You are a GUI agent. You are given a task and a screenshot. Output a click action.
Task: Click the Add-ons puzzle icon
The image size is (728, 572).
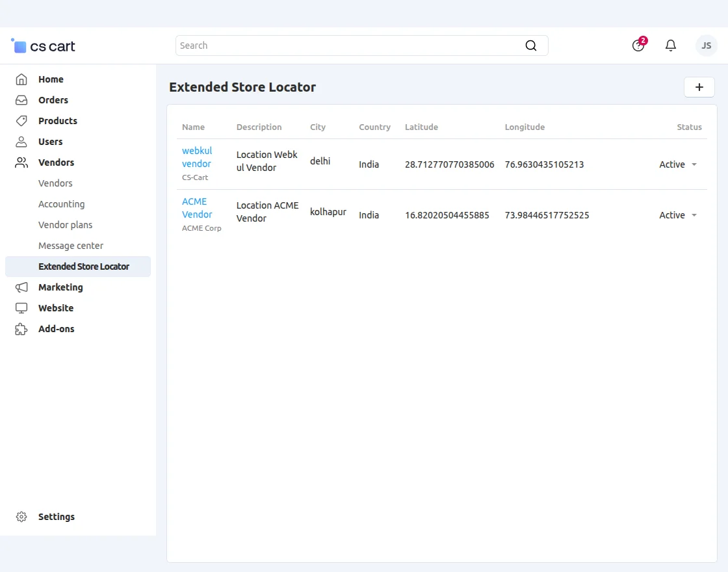[x=21, y=329]
